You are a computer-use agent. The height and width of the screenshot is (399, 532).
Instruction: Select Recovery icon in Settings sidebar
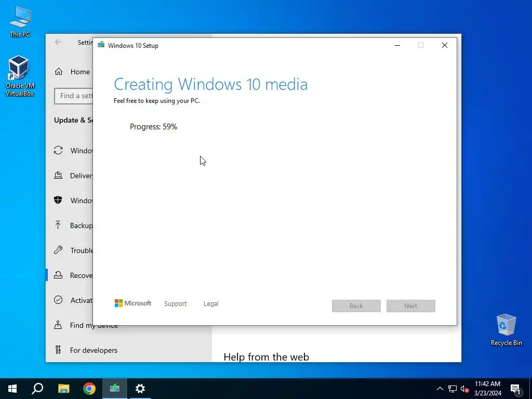click(58, 275)
